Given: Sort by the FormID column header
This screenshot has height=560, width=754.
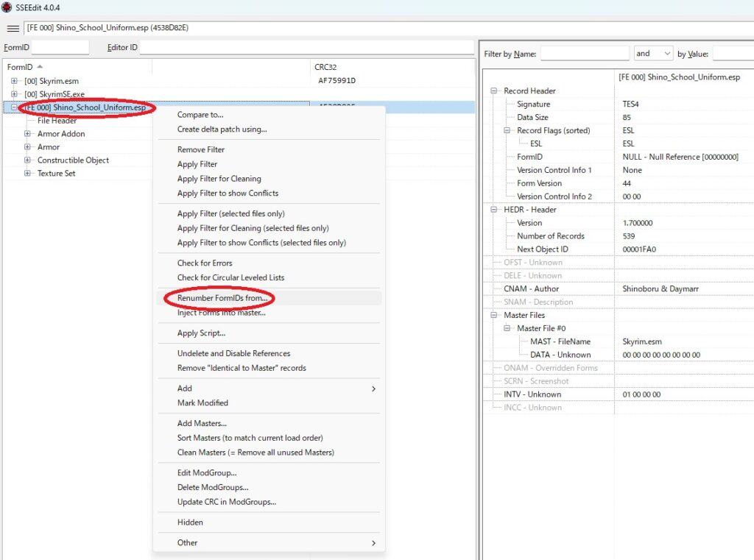Looking at the screenshot, I should coord(21,67).
